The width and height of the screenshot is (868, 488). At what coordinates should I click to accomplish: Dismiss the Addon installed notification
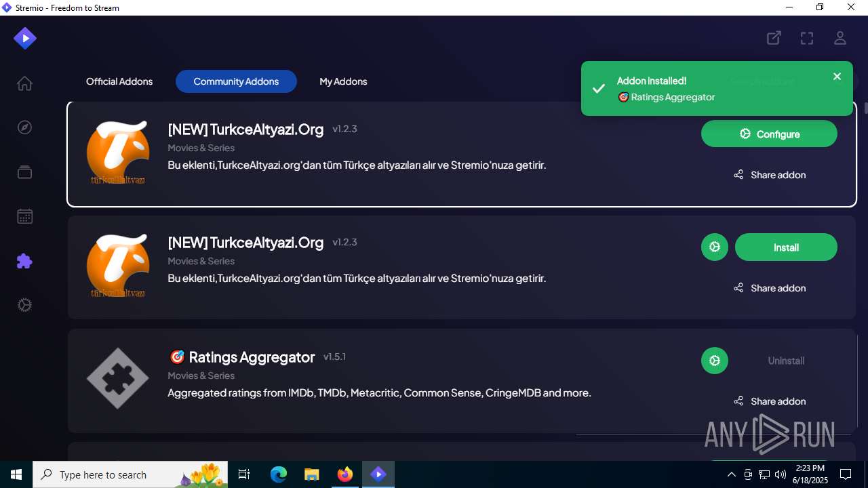coord(837,77)
